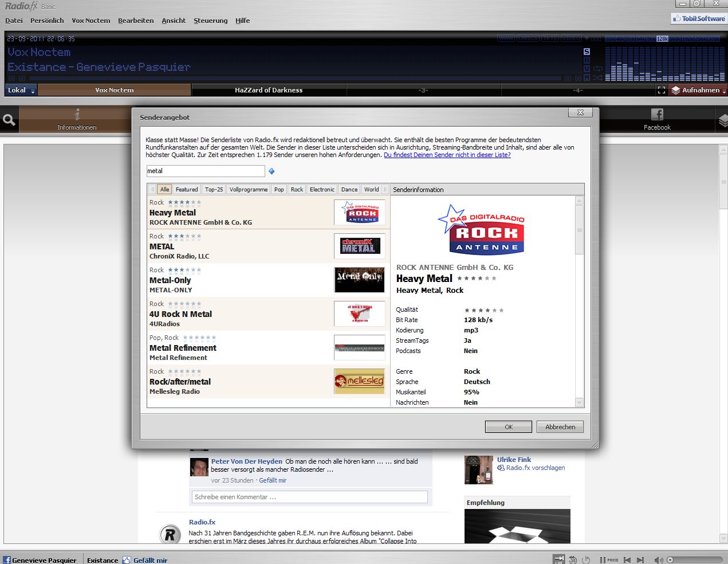Click the Gefällt mir link under Peter's comment
The height and width of the screenshot is (564, 728).
coord(273,480)
